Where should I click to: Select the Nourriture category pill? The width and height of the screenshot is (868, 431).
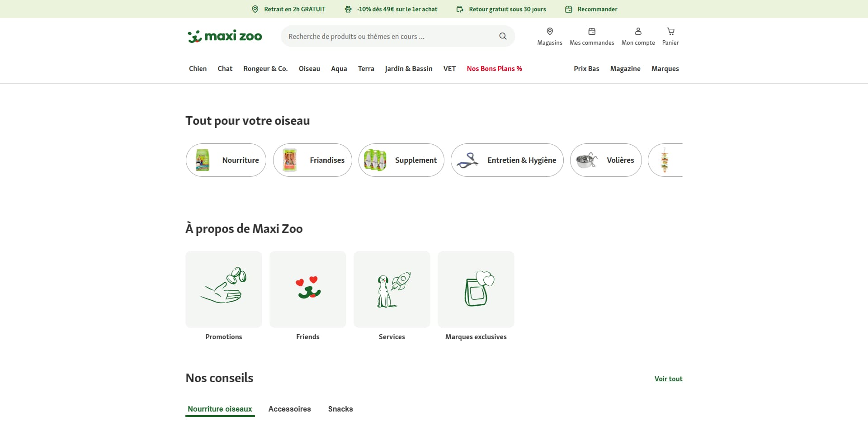[226, 160]
